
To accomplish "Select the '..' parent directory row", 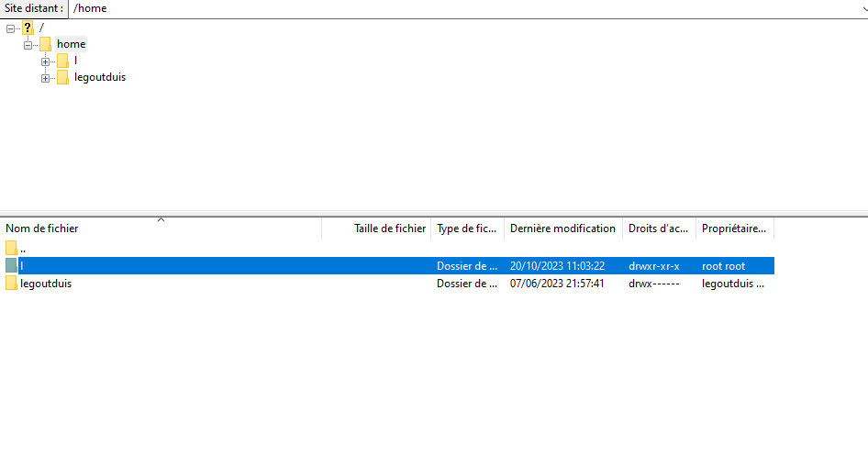I will click(x=387, y=249).
